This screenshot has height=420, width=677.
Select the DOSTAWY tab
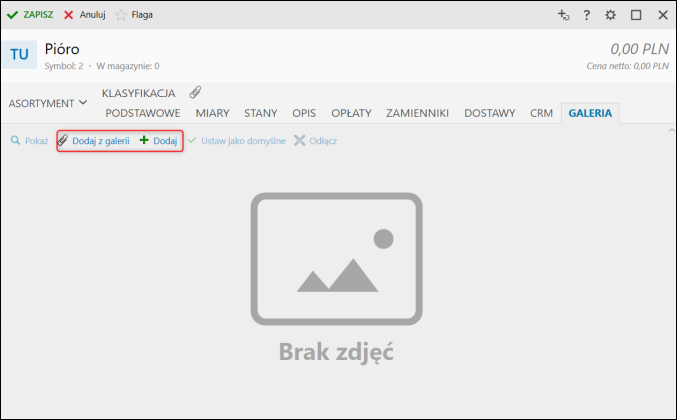(x=490, y=113)
